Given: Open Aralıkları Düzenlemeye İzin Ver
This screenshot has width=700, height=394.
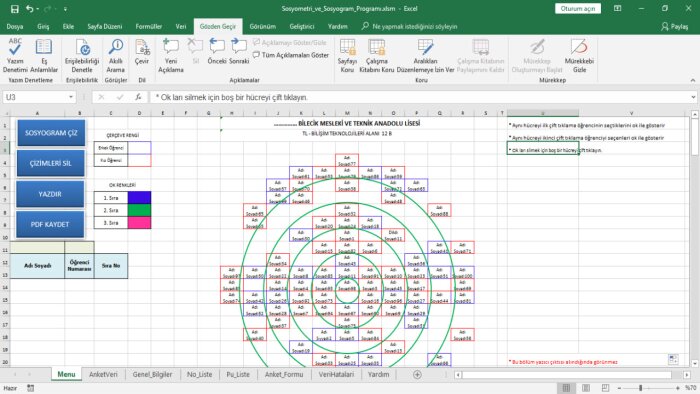Looking at the screenshot, I should pyautogui.click(x=425, y=56).
